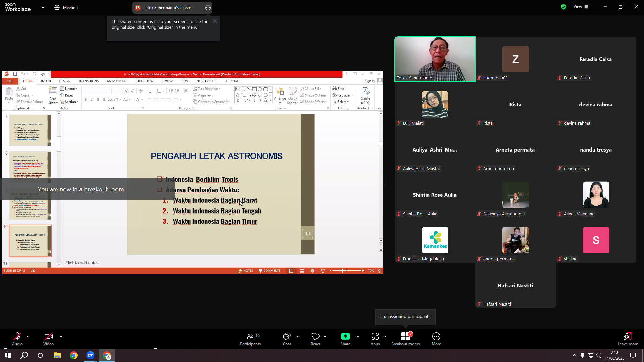Expand chat options arrow next to Chat
This screenshot has height=362, width=644.
(x=298, y=336)
